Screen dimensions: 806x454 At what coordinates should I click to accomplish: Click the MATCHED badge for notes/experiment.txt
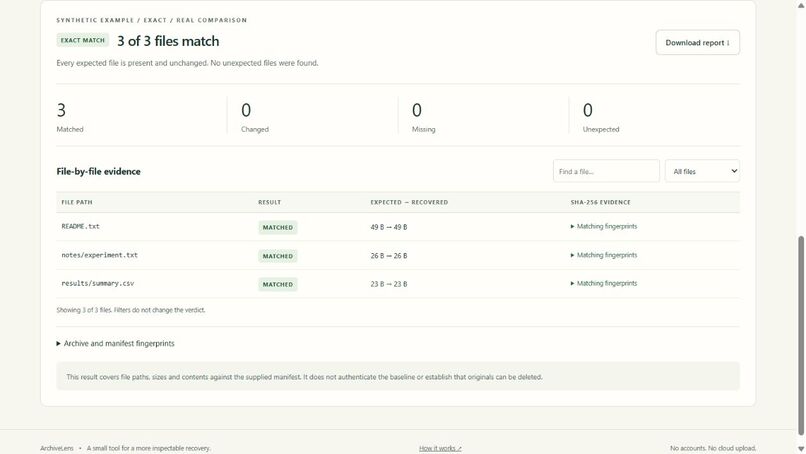point(278,256)
